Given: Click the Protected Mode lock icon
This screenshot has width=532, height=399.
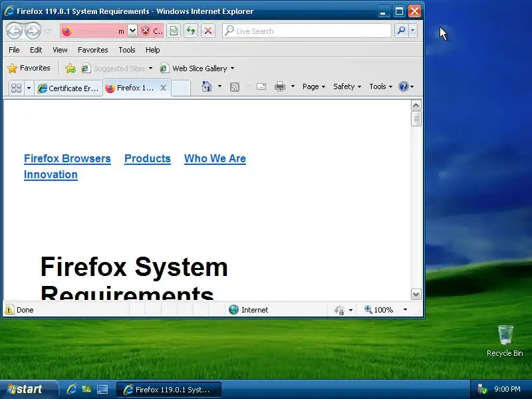Looking at the screenshot, I should click(339, 310).
